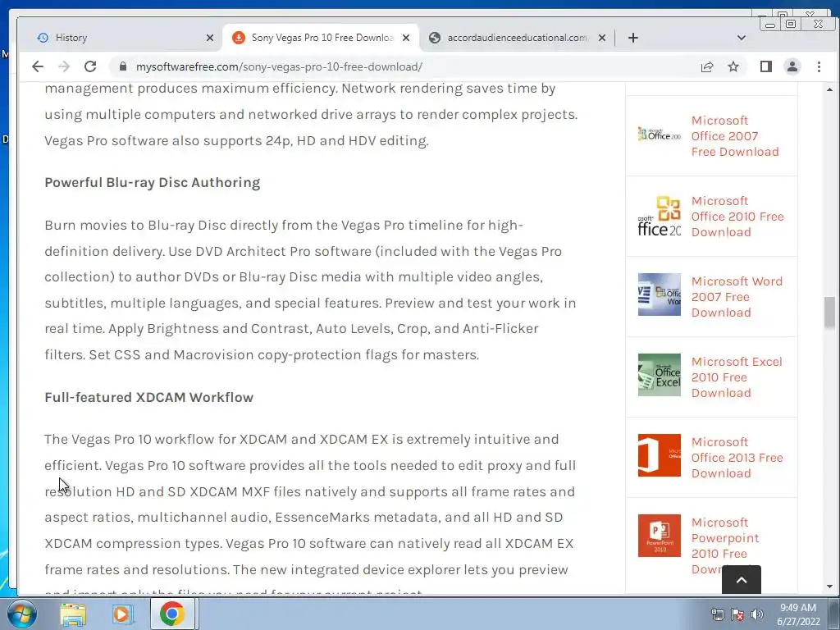Open a new tab
This screenshot has width=840, height=630.
[633, 38]
